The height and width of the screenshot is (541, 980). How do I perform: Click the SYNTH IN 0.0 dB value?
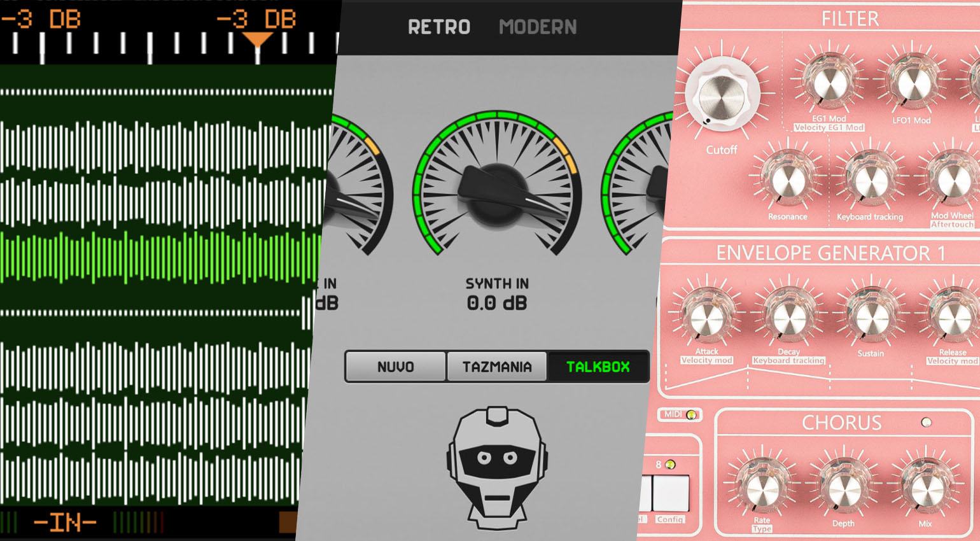pyautogui.click(x=497, y=303)
